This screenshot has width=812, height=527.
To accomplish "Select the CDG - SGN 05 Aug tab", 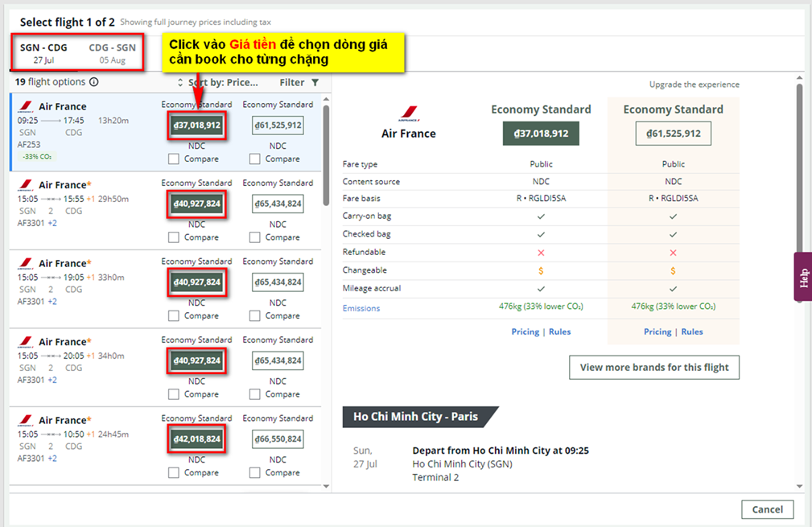I will 113,53.
